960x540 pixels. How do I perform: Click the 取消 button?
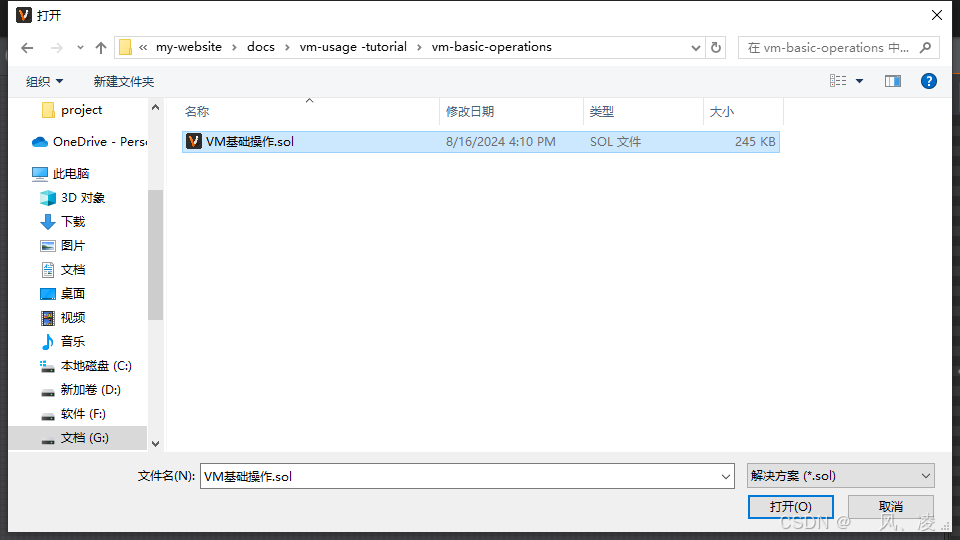[891, 507]
